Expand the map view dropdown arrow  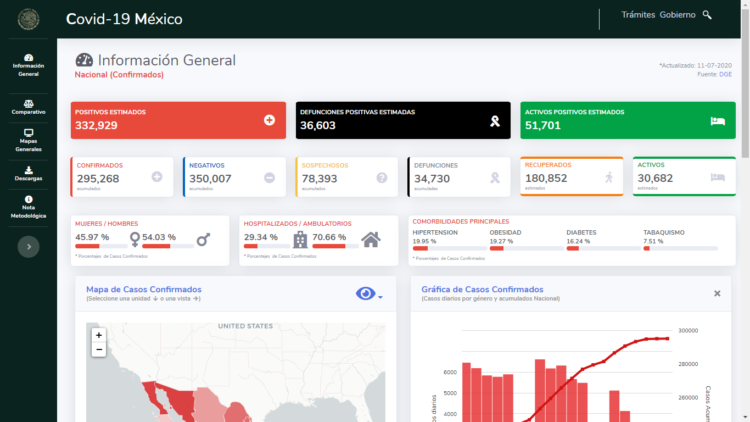point(380,297)
